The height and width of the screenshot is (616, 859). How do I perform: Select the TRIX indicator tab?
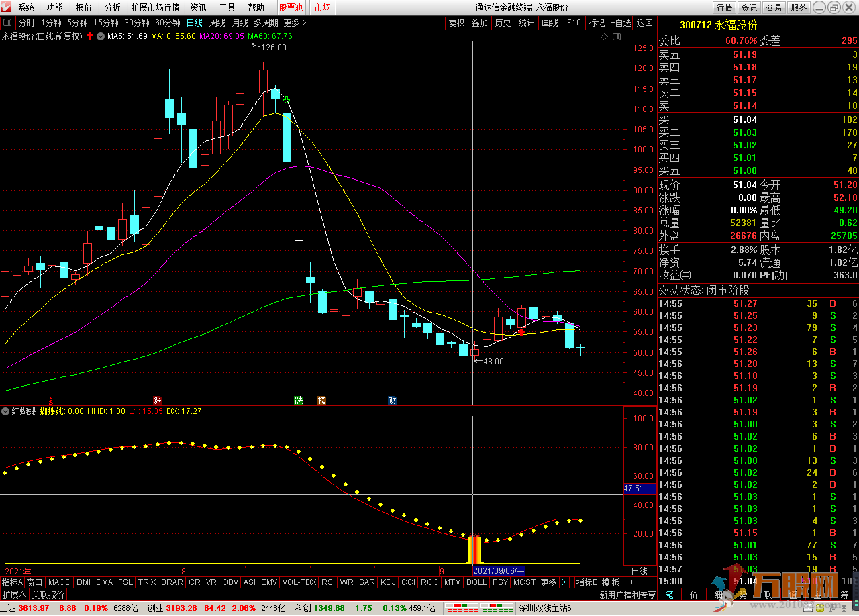(x=146, y=582)
